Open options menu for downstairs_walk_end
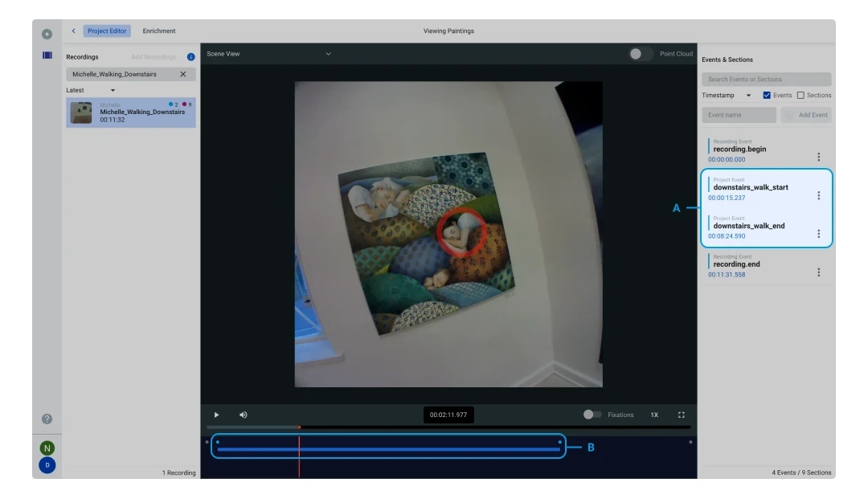Viewport: 868px width, 499px height. point(819,234)
